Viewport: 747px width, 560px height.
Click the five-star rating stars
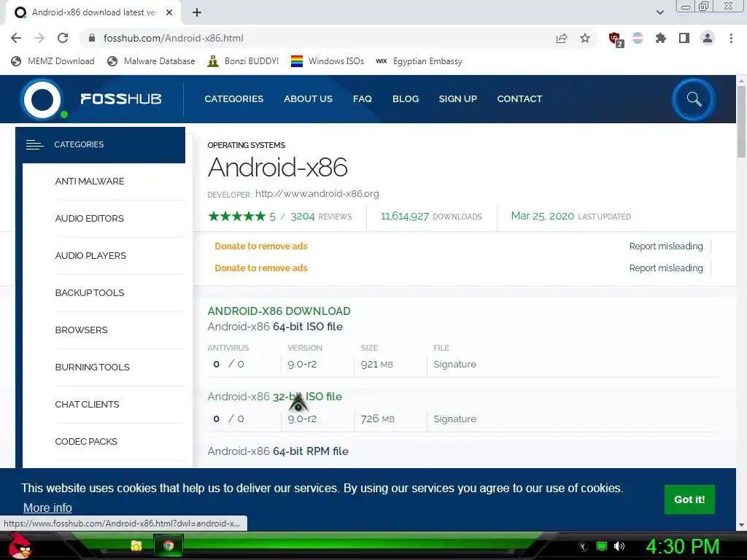point(237,217)
